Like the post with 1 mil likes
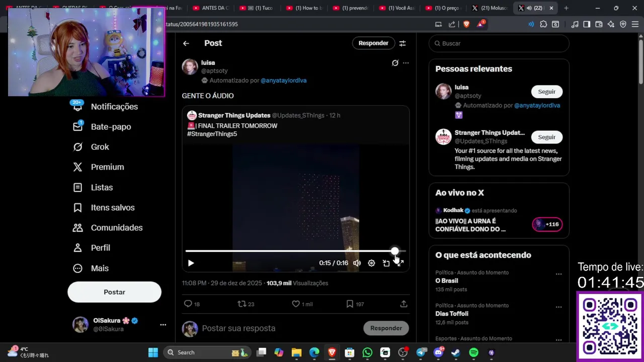 [x=296, y=304]
